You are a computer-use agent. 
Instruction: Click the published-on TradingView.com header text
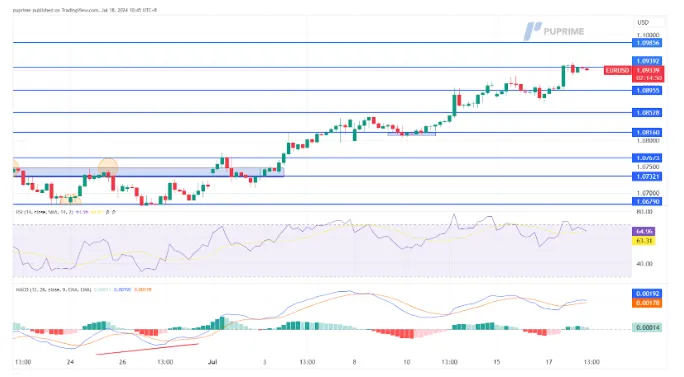[x=85, y=10]
